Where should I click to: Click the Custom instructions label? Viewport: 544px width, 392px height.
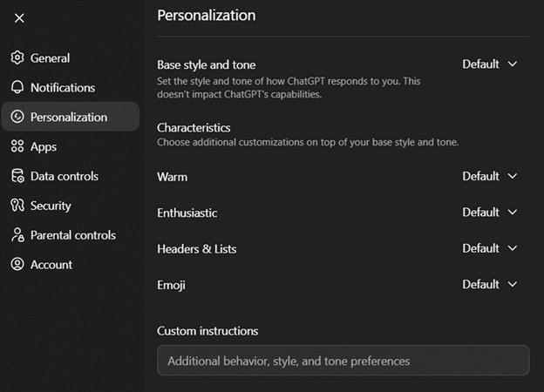[207, 331]
